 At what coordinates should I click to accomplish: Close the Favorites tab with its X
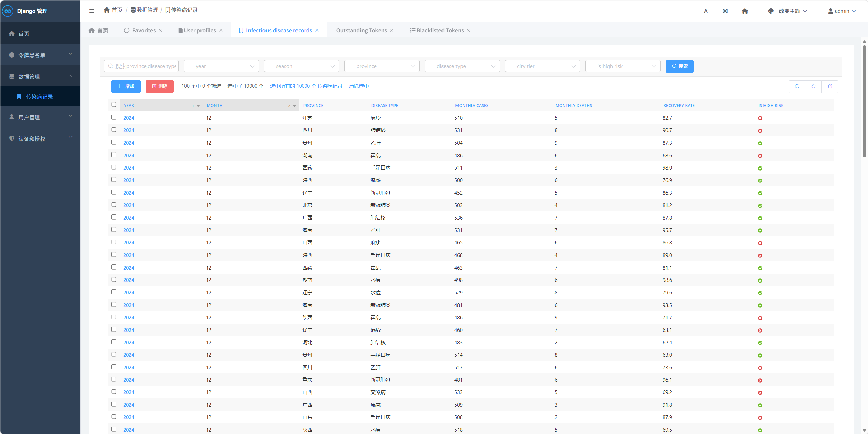160,30
